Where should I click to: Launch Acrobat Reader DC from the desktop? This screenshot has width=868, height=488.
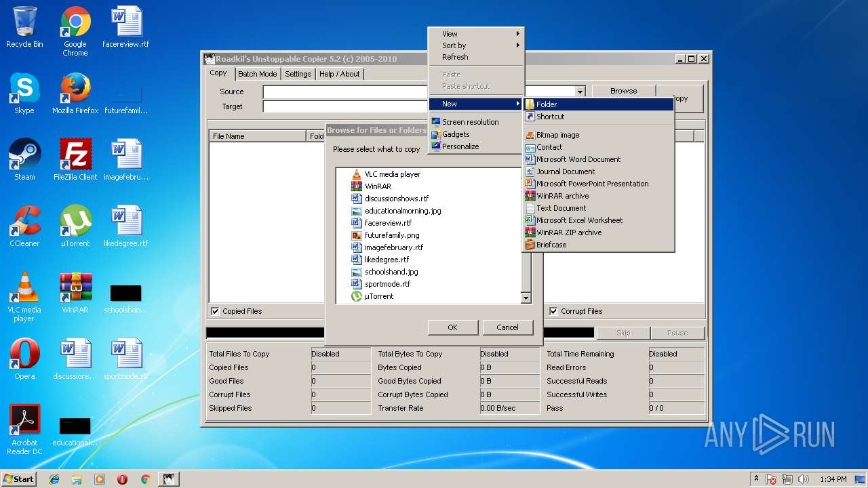pos(24,430)
